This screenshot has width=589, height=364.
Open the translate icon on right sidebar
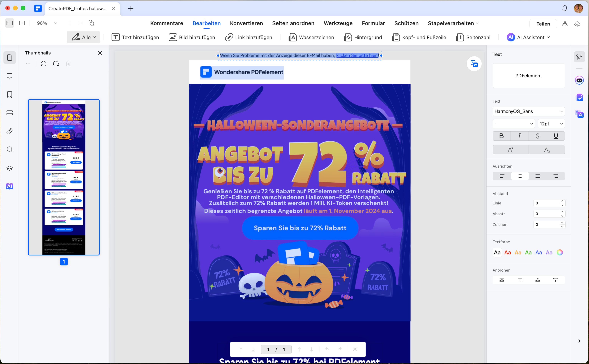(579, 114)
